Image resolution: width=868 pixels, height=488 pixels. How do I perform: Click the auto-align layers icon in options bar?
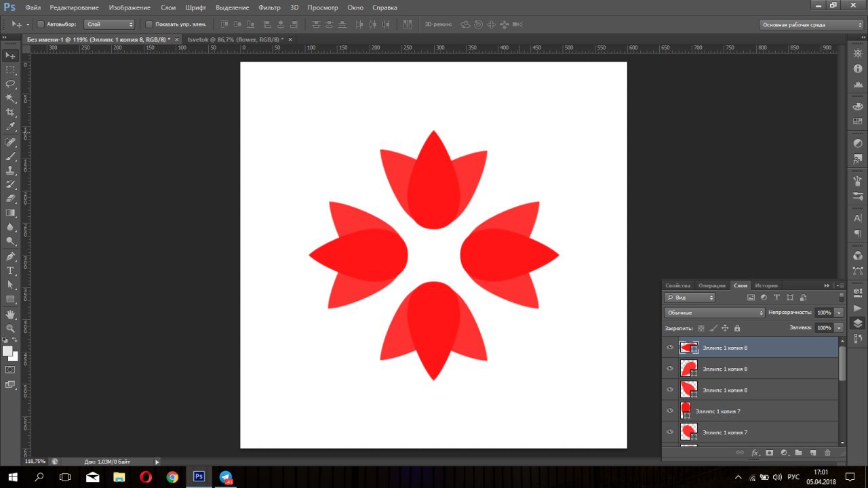(x=408, y=24)
